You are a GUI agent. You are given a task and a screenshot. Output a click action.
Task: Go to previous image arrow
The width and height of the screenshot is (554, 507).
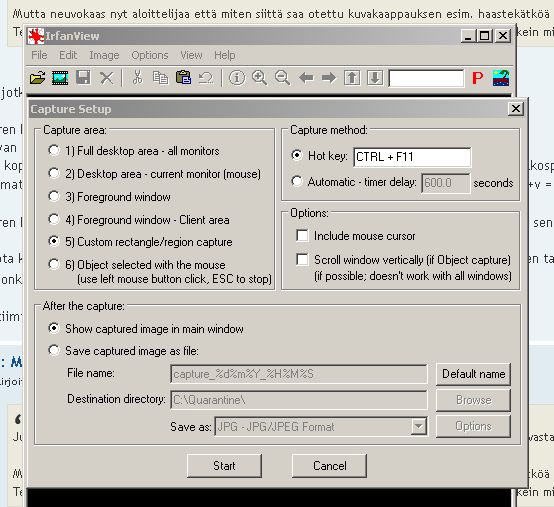click(306, 77)
